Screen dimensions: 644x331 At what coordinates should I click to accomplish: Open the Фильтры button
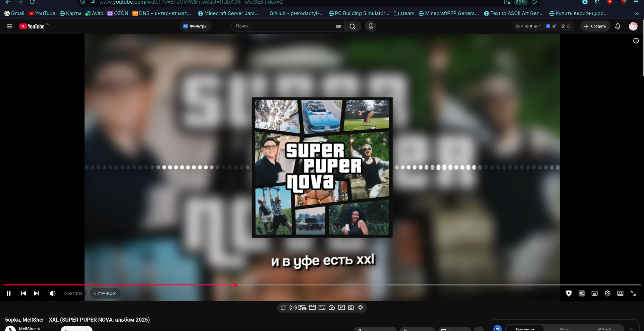tap(195, 26)
